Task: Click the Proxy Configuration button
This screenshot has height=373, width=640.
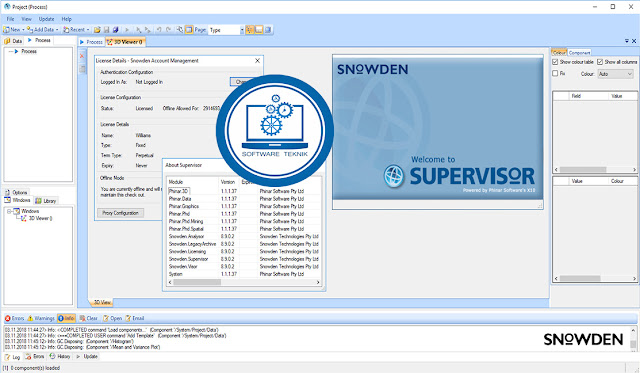Action: pyautogui.click(x=120, y=213)
